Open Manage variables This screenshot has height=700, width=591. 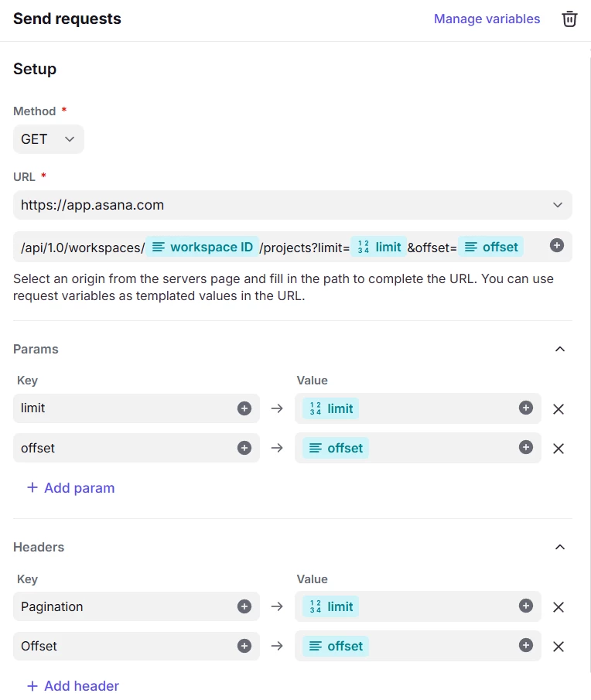(x=487, y=19)
